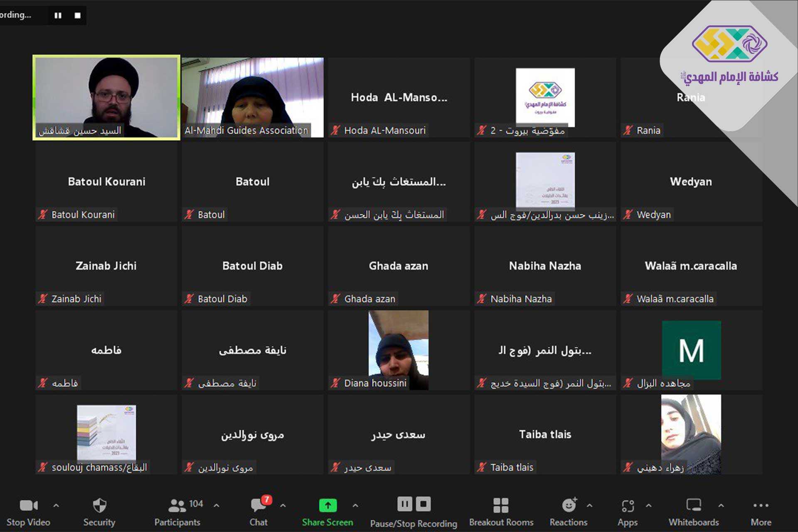Open the Security shield options

pyautogui.click(x=99, y=505)
